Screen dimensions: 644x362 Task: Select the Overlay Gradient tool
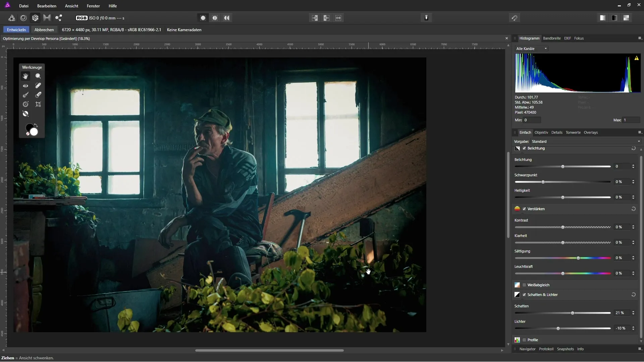pyautogui.click(x=25, y=105)
